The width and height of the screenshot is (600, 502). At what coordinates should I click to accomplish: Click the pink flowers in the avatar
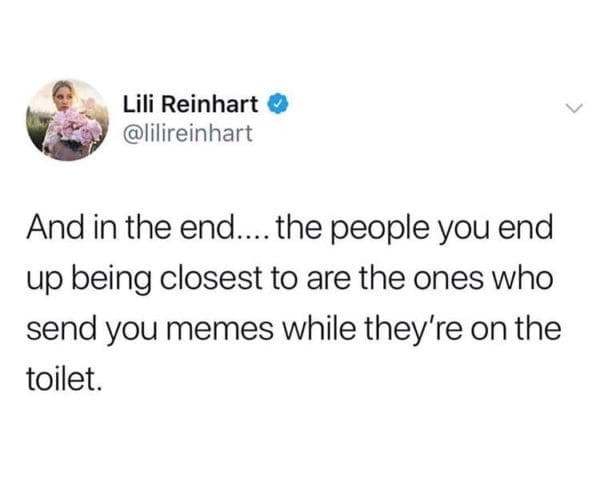pyautogui.click(x=76, y=129)
